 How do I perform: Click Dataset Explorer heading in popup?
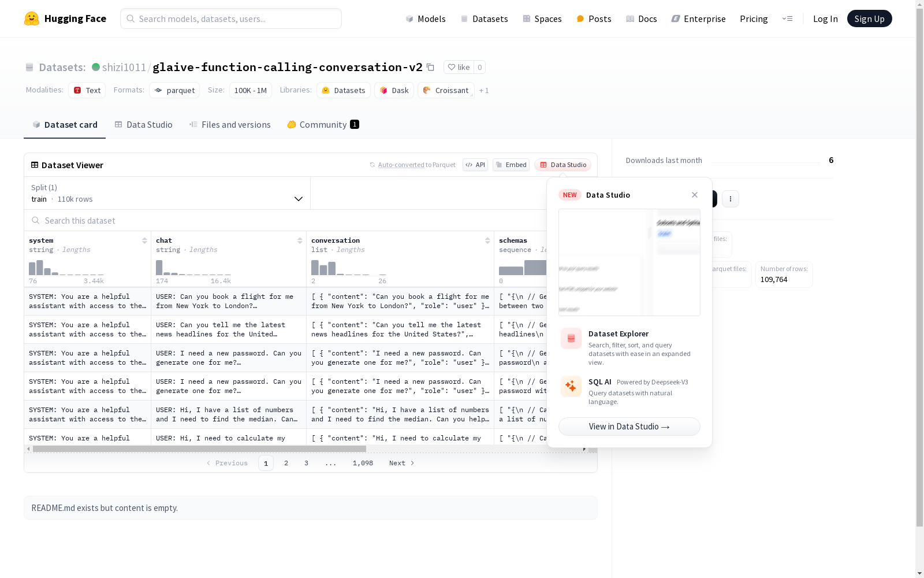[x=619, y=334]
